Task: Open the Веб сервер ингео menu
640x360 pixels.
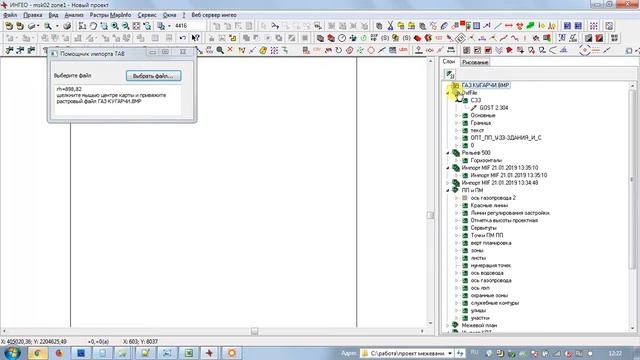Action: pyautogui.click(x=214, y=15)
